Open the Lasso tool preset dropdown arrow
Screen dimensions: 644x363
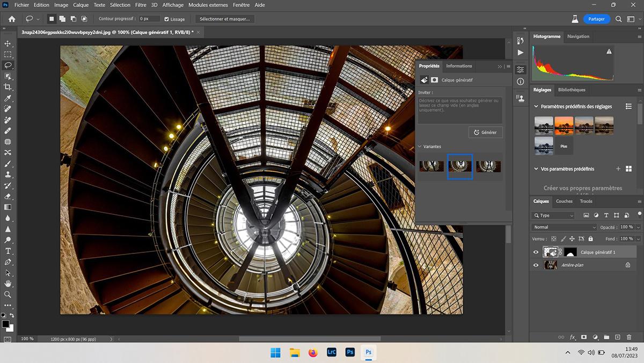38,19
